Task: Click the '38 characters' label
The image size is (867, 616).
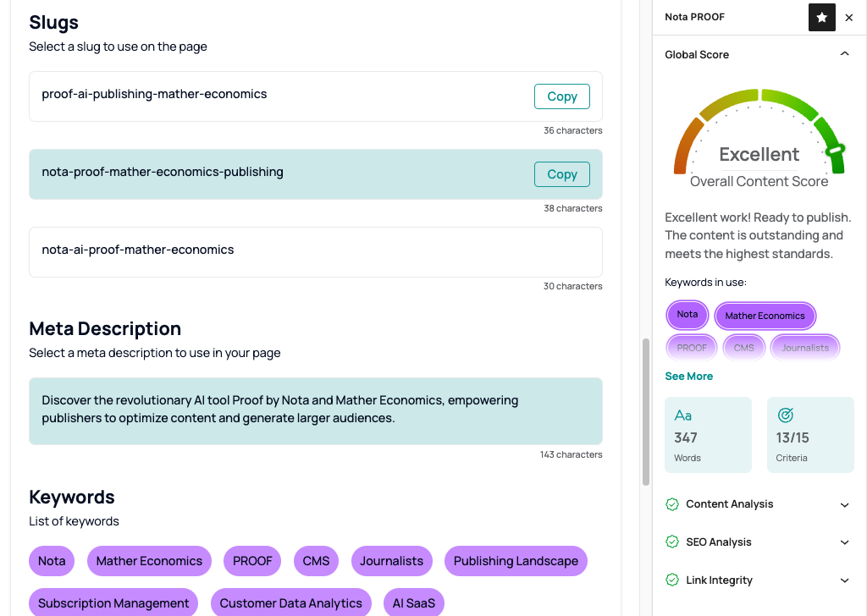Action: (573, 208)
